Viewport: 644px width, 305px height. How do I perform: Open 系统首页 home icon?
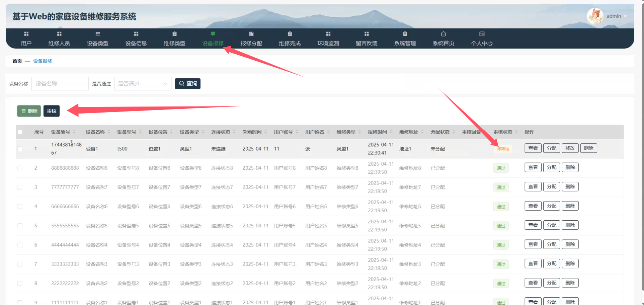443,34
